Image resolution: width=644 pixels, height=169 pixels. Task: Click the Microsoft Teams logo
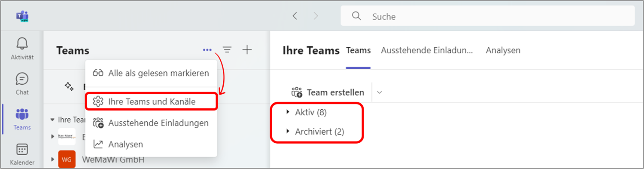coord(22,16)
